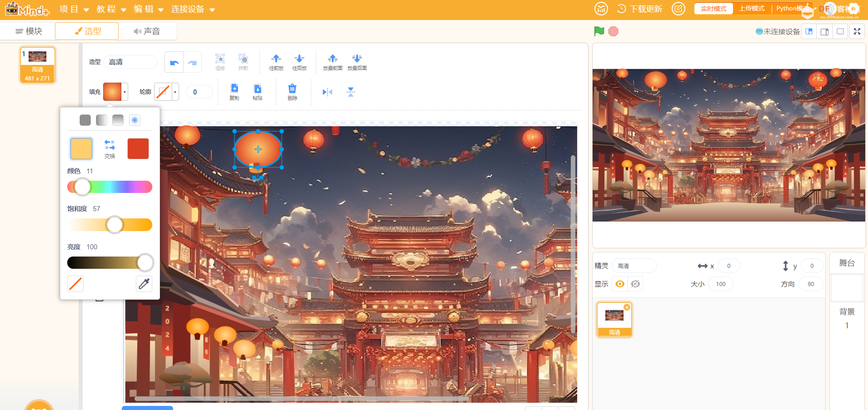This screenshot has height=410, width=868.
Task: Pick a color with the eyedropper
Action: [x=144, y=284]
